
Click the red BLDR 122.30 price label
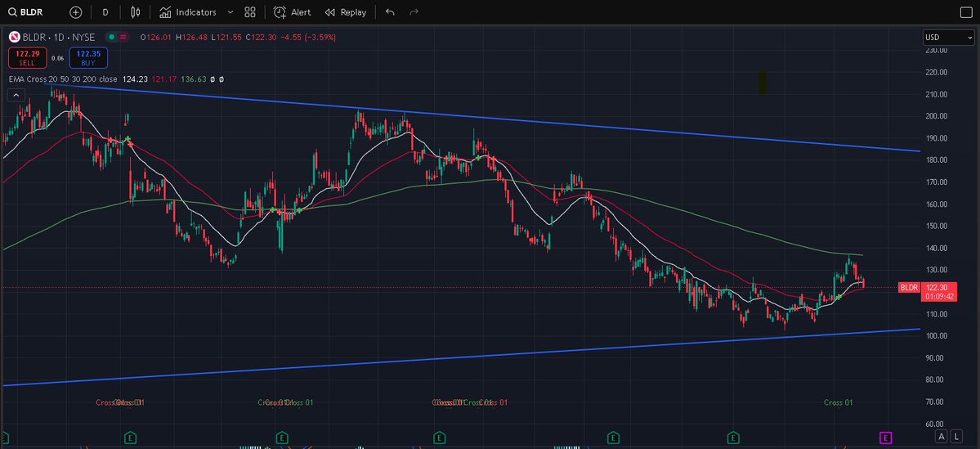pyautogui.click(x=927, y=291)
